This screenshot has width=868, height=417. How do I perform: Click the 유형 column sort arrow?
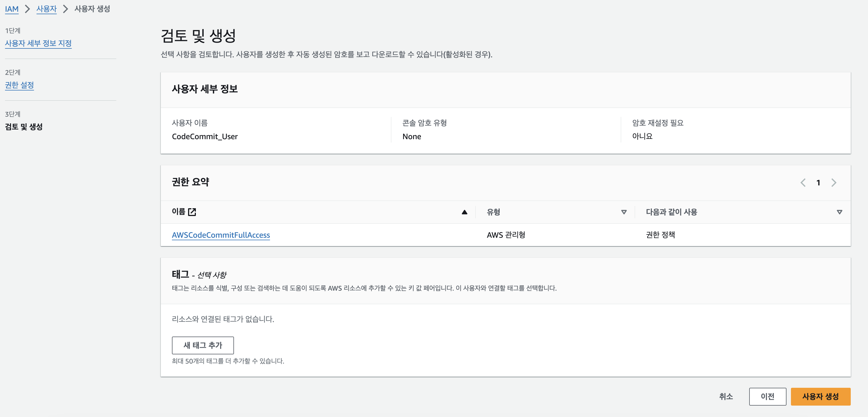(624, 212)
